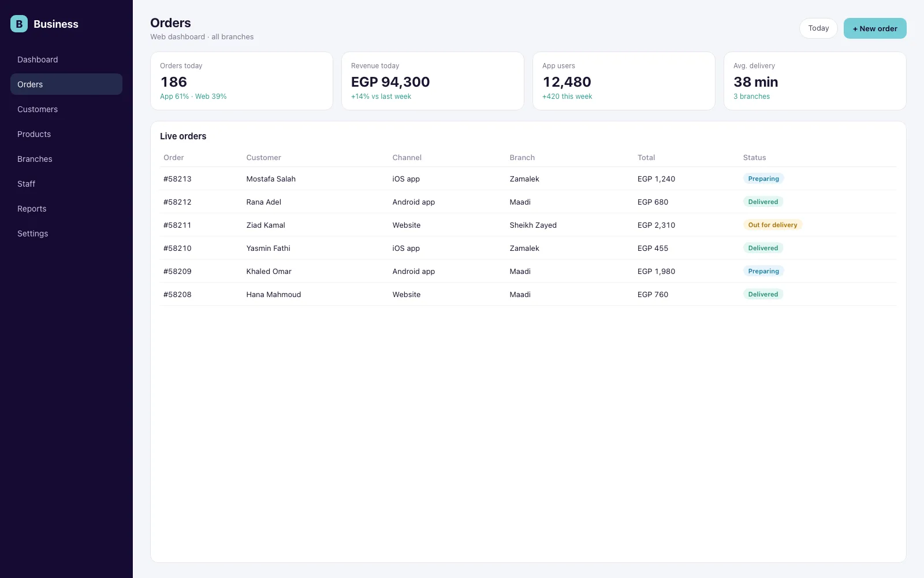Screen dimensions: 924x578
Task: Open order #58210
Action: [177, 249]
